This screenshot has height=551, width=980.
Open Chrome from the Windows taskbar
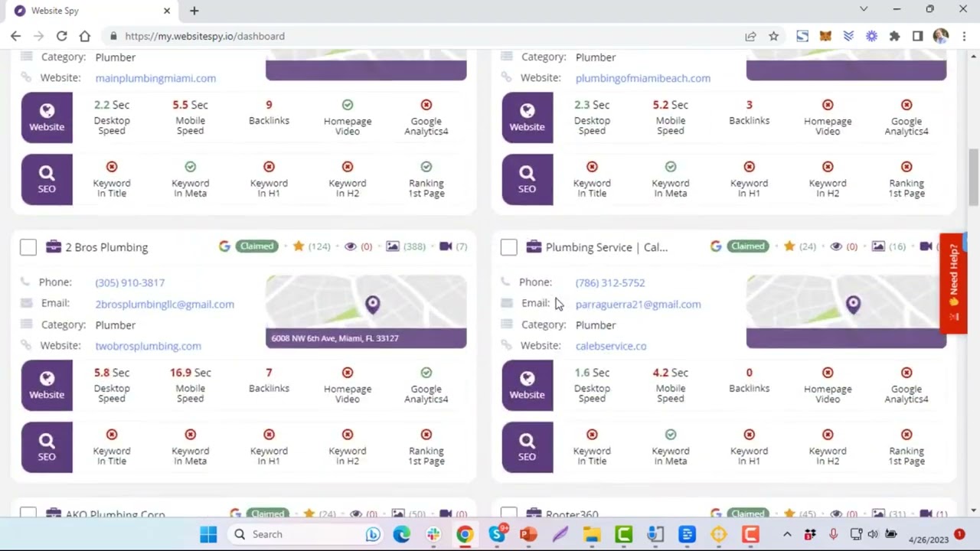click(x=465, y=534)
